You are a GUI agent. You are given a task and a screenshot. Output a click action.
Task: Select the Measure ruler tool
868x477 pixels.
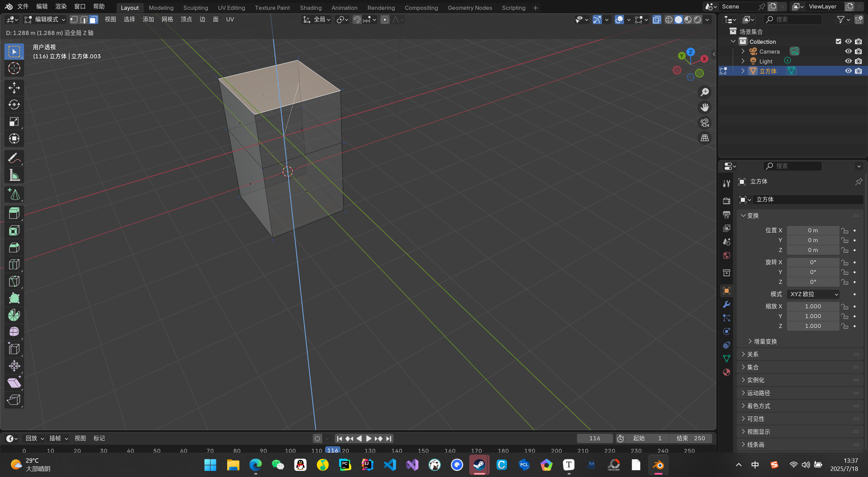[14, 175]
